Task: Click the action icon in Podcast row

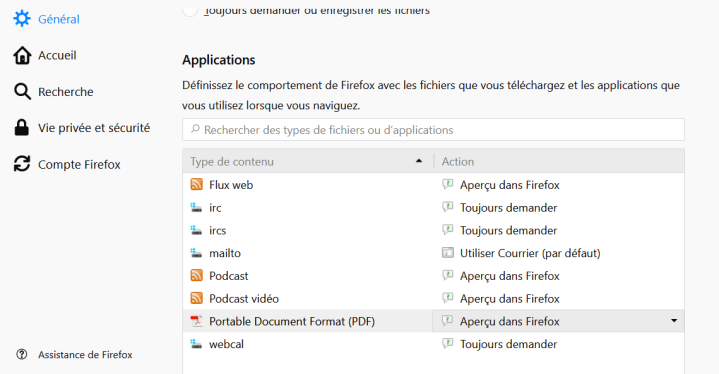Action: [448, 275]
